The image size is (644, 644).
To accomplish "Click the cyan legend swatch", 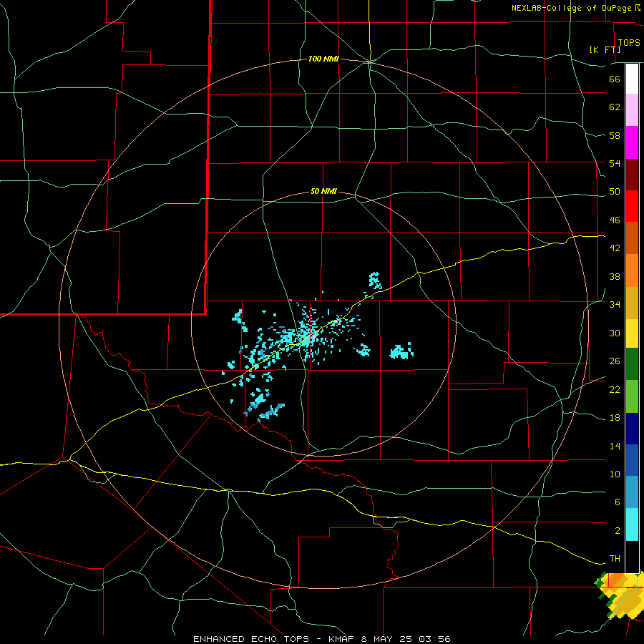I will click(x=632, y=525).
